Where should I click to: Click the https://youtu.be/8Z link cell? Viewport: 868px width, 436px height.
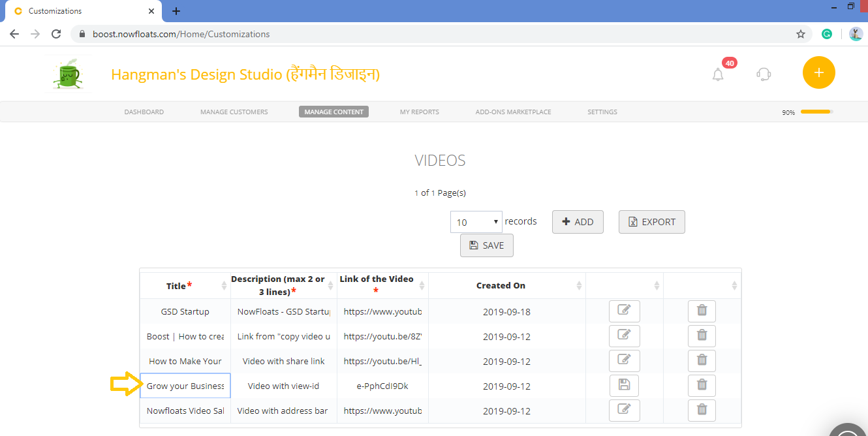pyautogui.click(x=382, y=336)
